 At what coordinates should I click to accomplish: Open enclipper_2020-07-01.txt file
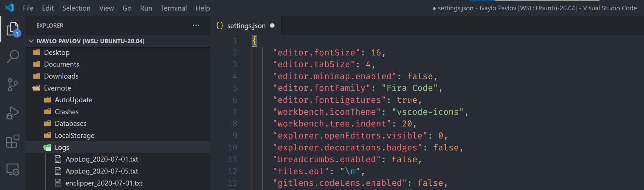pyautogui.click(x=118, y=183)
